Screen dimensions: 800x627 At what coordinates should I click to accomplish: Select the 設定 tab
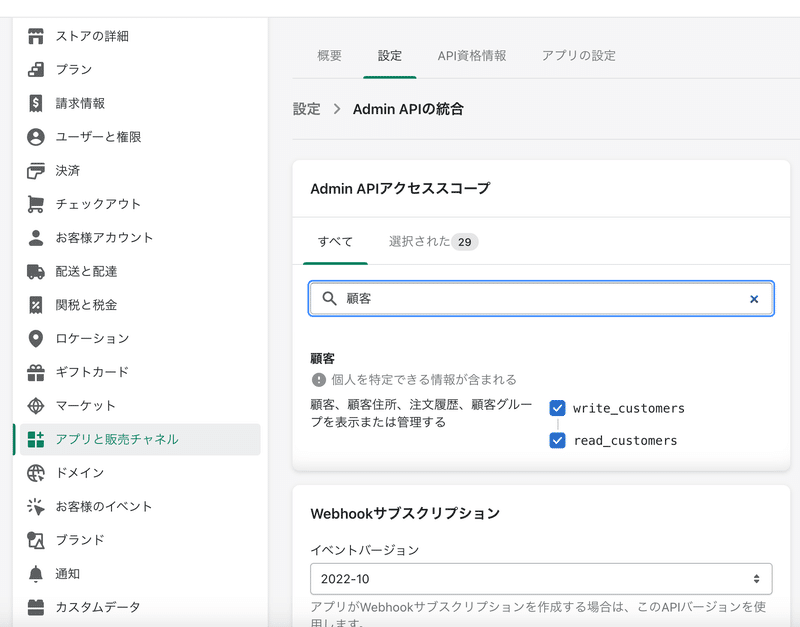[x=390, y=56]
